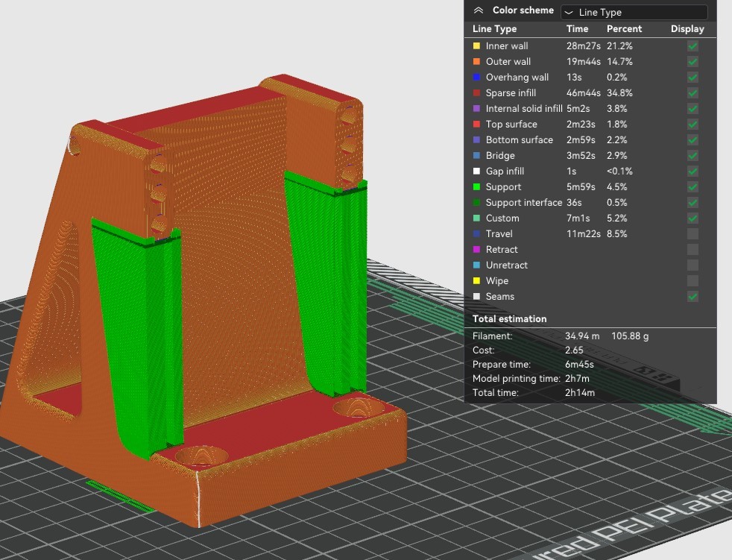The width and height of the screenshot is (732, 560).
Task: Uncheck the Sparse infill display checkbox
Action: [x=692, y=93]
